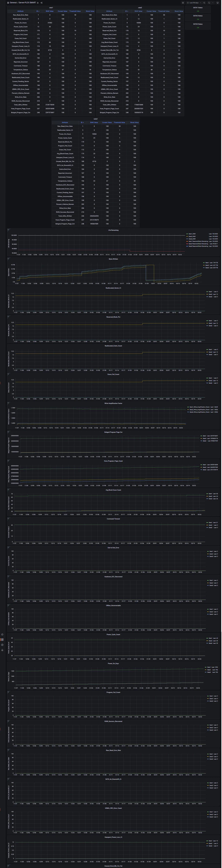
Task: Sort sata2 table by ID column
Action: coord(127,11)
